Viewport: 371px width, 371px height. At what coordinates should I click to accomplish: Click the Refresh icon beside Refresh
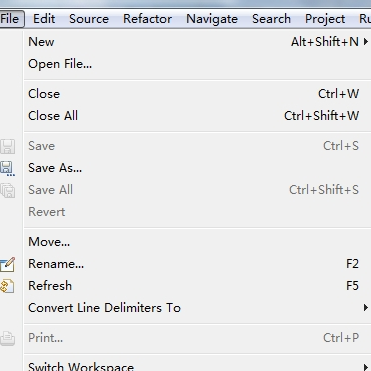[x=7, y=286]
